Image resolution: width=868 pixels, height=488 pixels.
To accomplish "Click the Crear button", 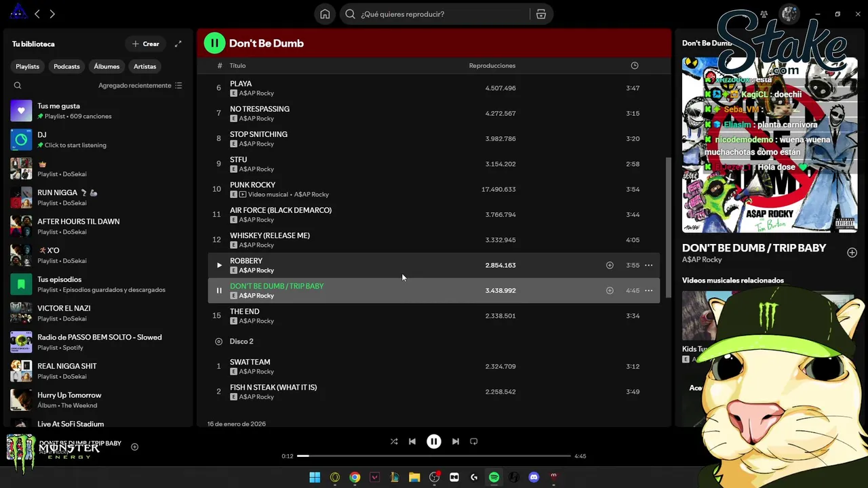I will (x=146, y=44).
